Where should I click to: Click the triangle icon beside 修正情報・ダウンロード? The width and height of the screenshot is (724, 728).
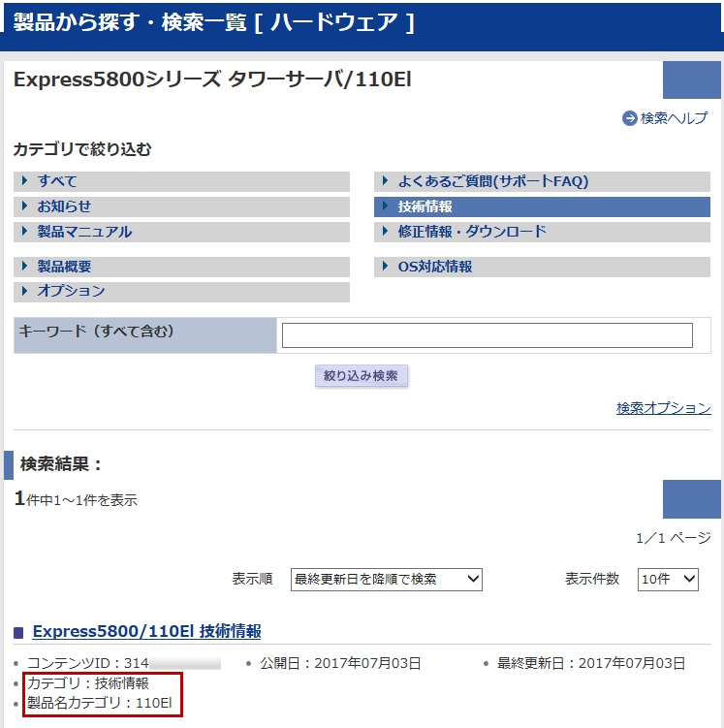pos(385,231)
